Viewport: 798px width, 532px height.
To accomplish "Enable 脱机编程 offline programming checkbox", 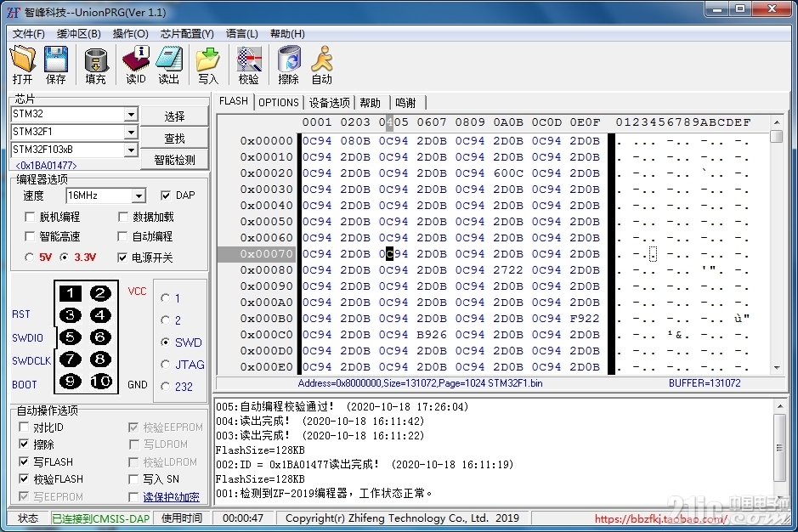I will click(x=30, y=218).
